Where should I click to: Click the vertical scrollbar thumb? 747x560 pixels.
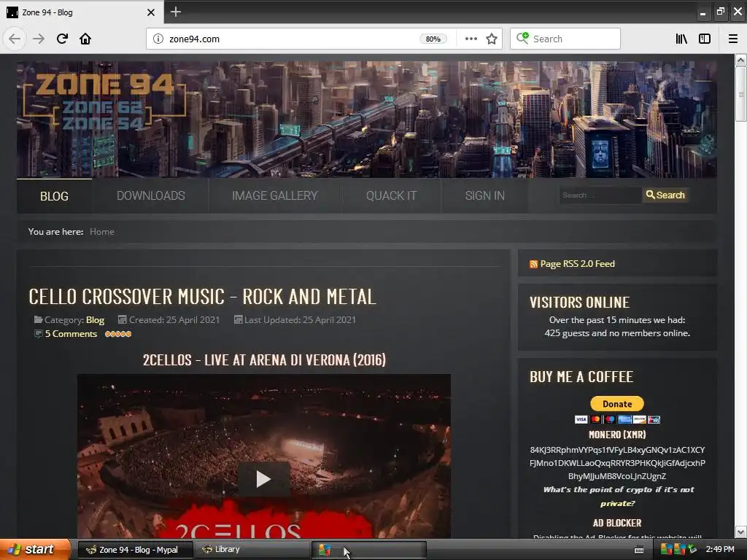click(740, 94)
